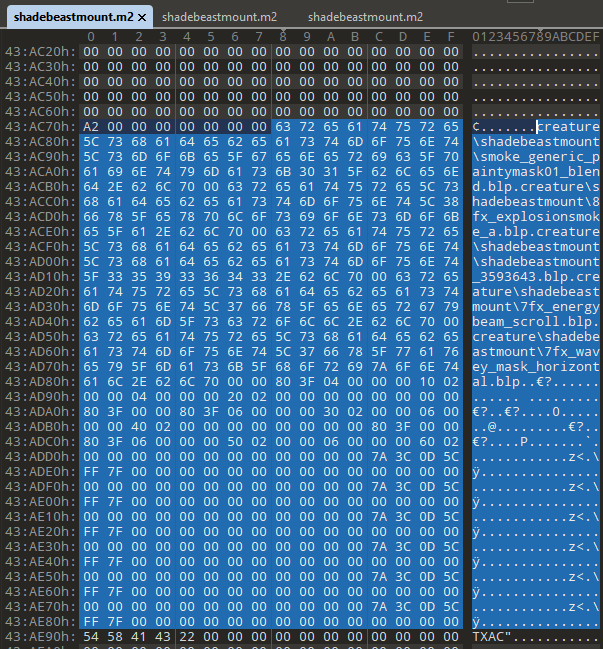Screen dimensions: 603x649
Task: Click address label 43:AC80h
Action: (40, 142)
